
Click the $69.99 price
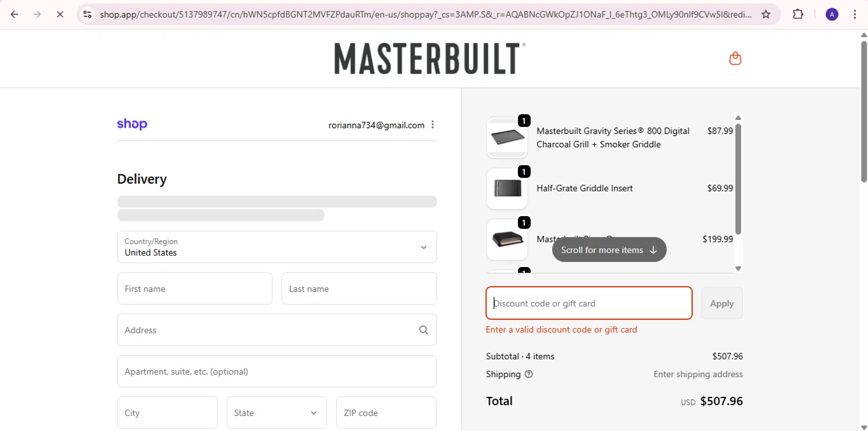tap(720, 188)
